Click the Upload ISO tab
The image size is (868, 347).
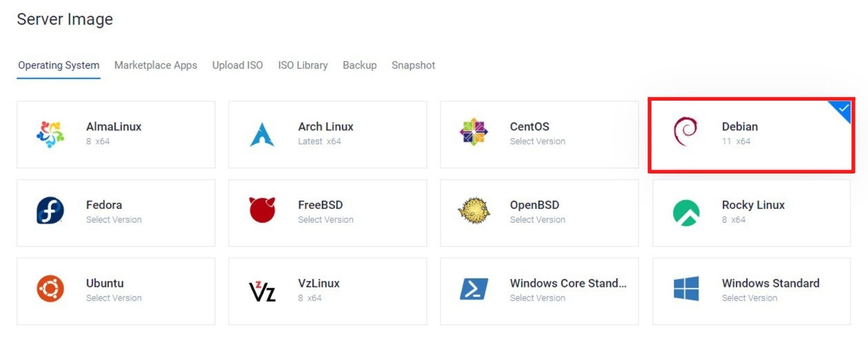pos(237,65)
